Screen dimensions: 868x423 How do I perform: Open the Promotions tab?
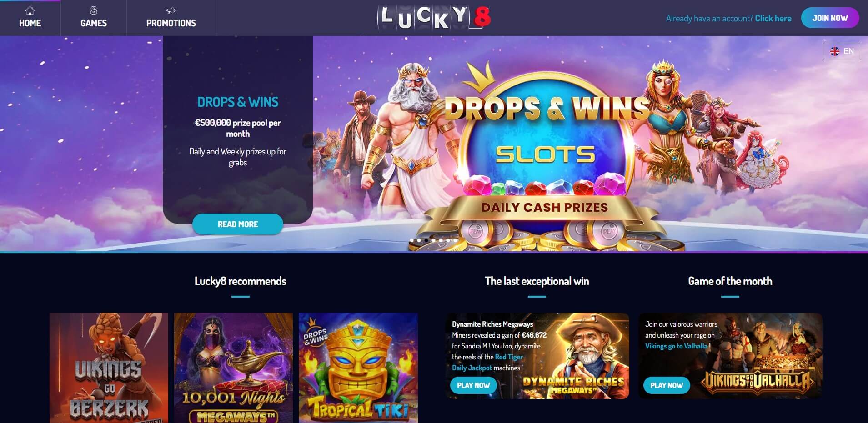[171, 18]
